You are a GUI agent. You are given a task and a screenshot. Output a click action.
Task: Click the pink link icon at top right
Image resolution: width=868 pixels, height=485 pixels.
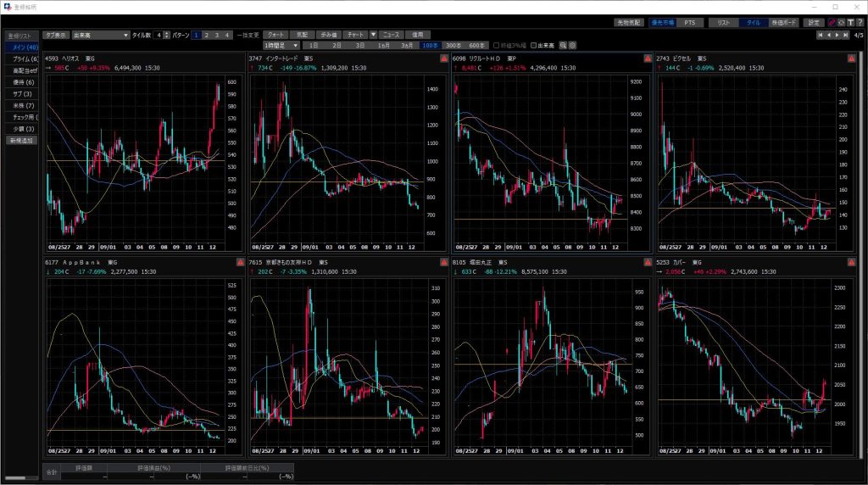point(831,22)
